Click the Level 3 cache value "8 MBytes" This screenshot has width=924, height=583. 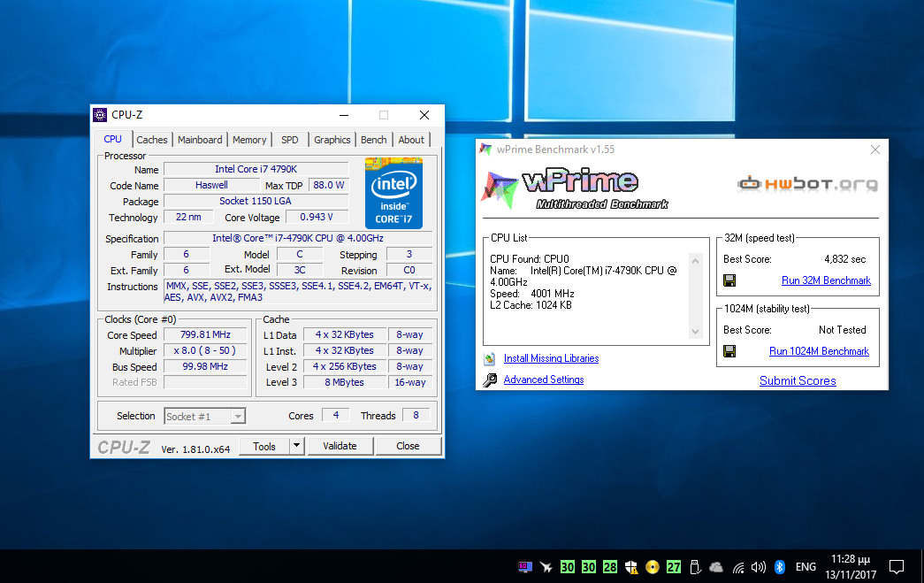[345, 382]
